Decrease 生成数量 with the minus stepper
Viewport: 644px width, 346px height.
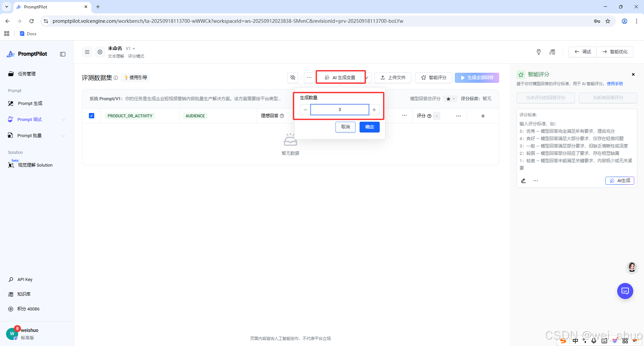point(305,110)
